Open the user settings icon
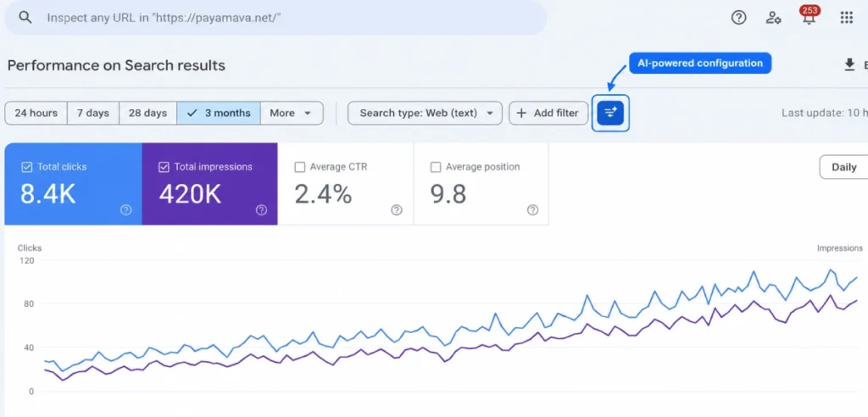 (x=773, y=18)
